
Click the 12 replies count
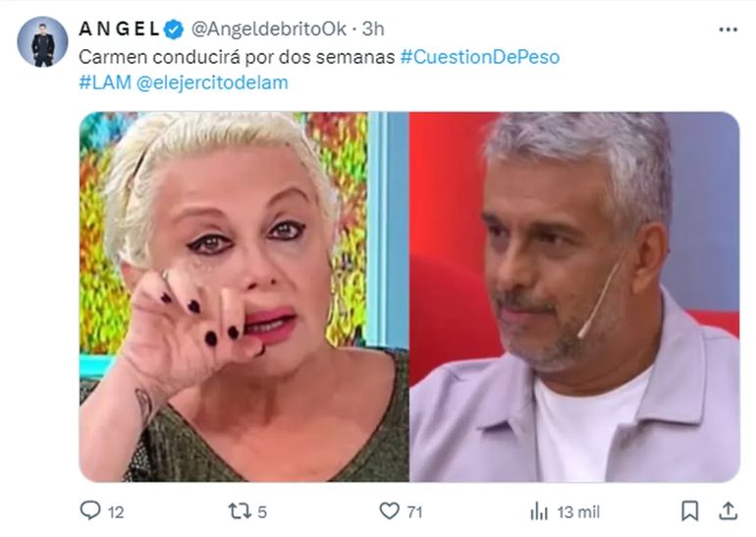click(x=116, y=511)
